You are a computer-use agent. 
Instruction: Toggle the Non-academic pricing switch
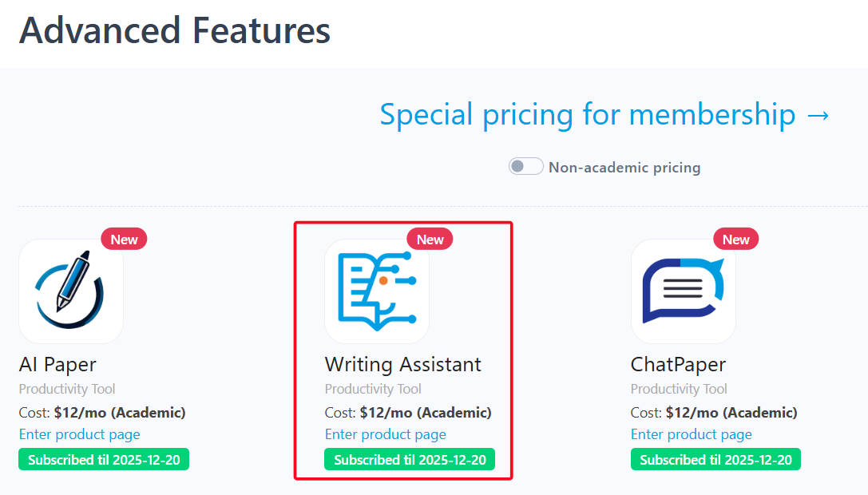525,167
